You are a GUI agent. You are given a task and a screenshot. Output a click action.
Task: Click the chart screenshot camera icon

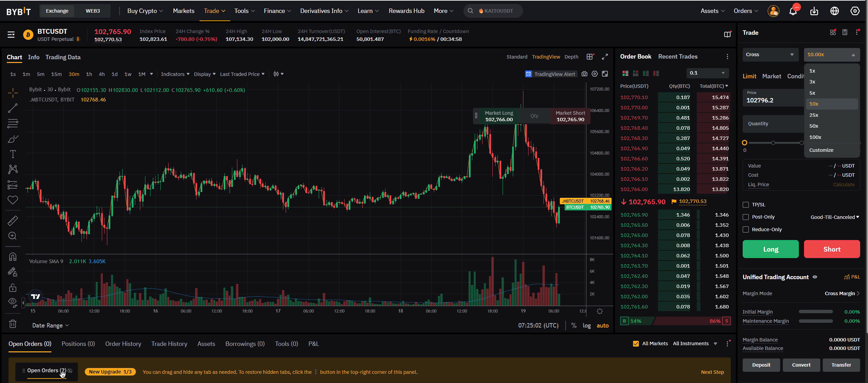(x=584, y=74)
